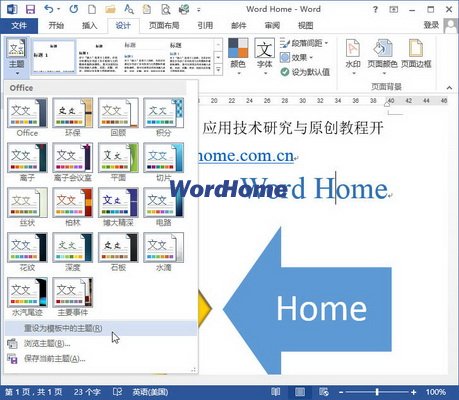Switch to the View (视图) tab

pyautogui.click(x=305, y=26)
